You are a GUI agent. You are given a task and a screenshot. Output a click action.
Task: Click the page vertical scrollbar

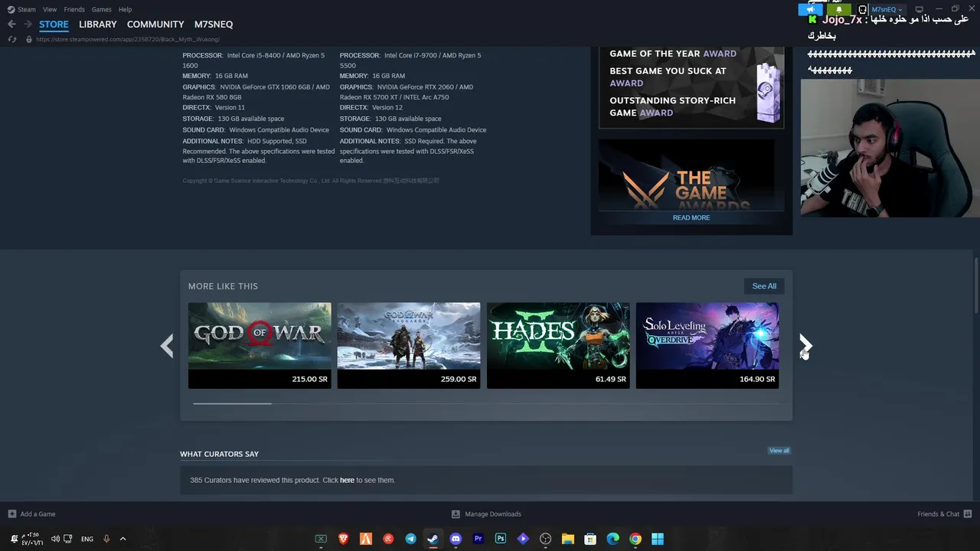point(975,285)
